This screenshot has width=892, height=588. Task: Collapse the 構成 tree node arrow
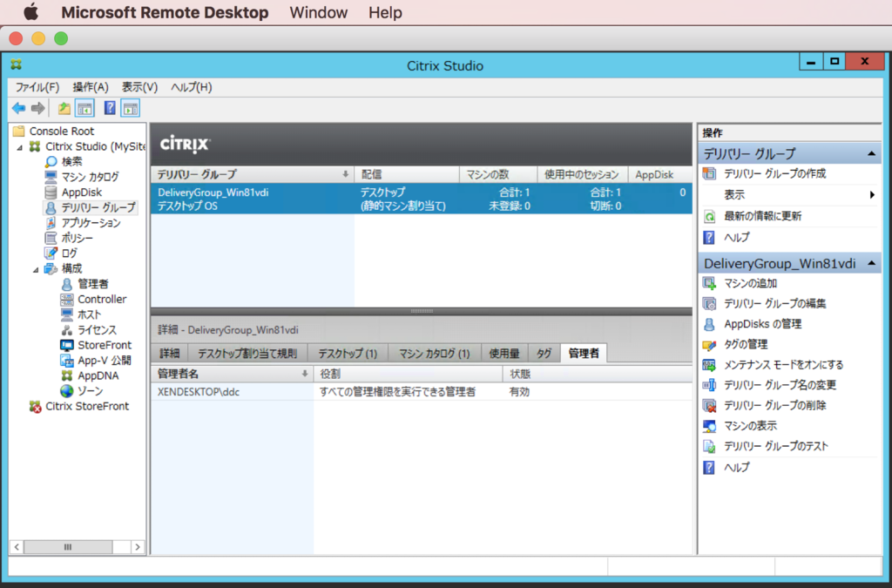click(36, 269)
